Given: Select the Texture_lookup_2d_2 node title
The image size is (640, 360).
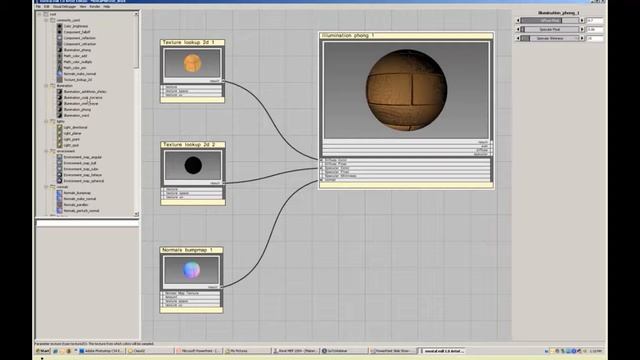Looking at the screenshot, I should (193, 144).
